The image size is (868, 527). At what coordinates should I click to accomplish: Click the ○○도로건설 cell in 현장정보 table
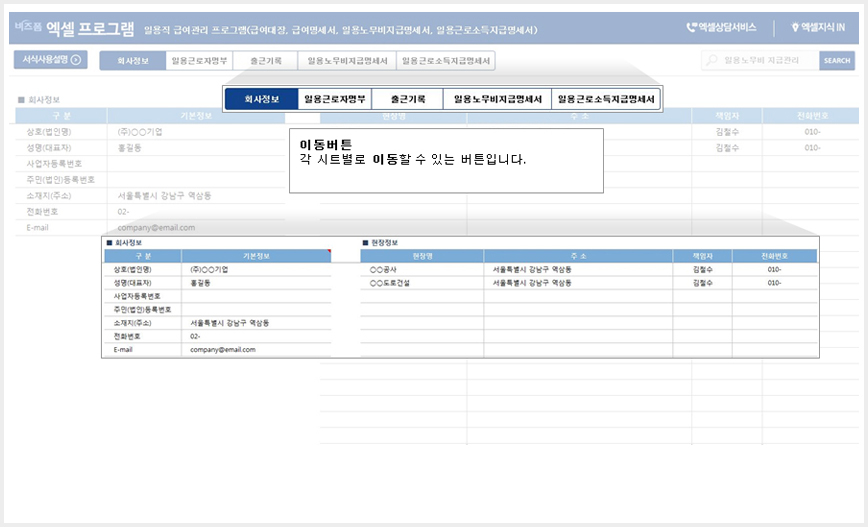(x=422, y=283)
